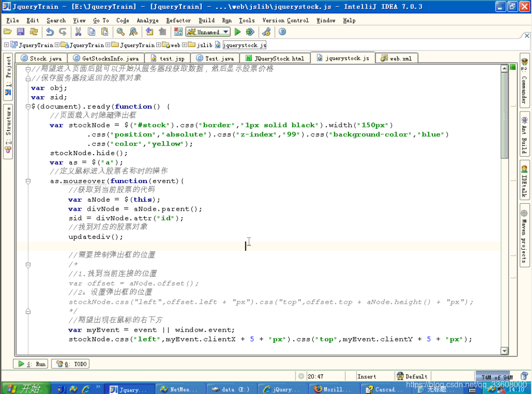Click the Windows Start button
Image resolution: width=532 pixels, height=394 pixels.
point(25,389)
